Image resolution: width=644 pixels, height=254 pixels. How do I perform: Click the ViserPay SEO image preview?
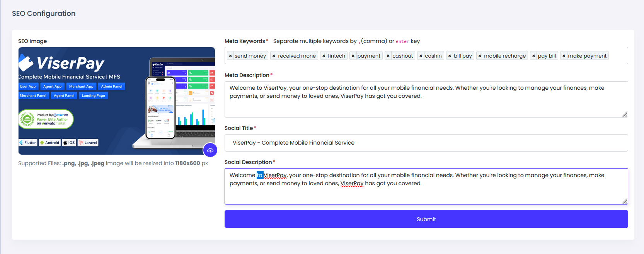[116, 101]
